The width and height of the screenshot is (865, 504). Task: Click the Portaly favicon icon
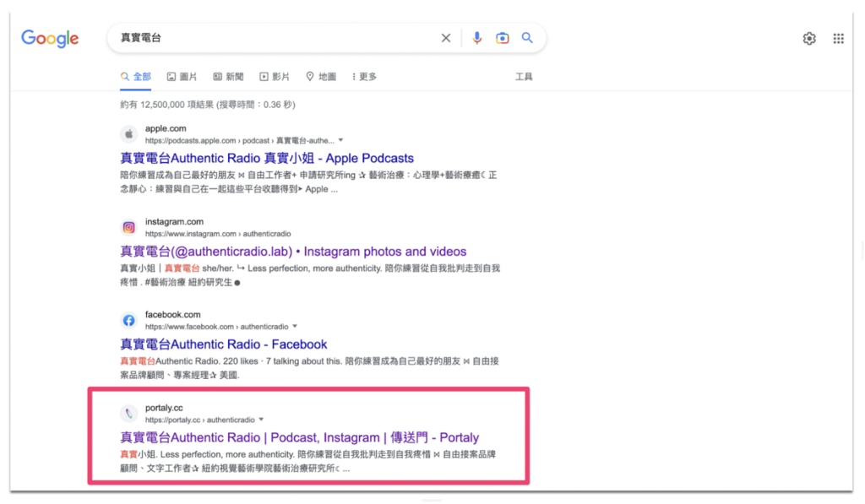point(129,414)
